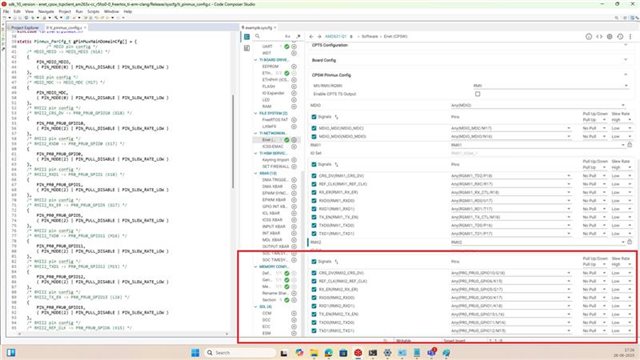640x360 pixels.
Task: Uncheck MDIO_MDIO signal checkbox
Action: [314, 136]
